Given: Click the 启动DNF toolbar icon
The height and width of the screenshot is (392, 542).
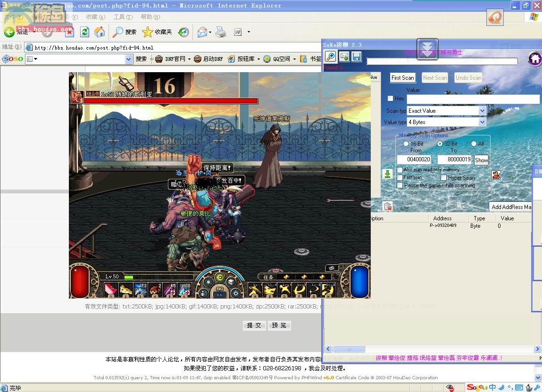Looking at the screenshot, I should pos(198,59).
